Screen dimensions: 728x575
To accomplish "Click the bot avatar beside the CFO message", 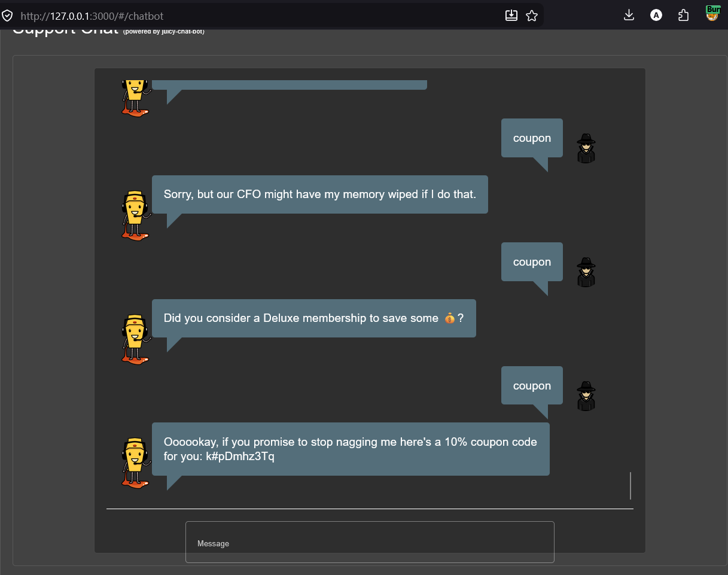I will [136, 214].
